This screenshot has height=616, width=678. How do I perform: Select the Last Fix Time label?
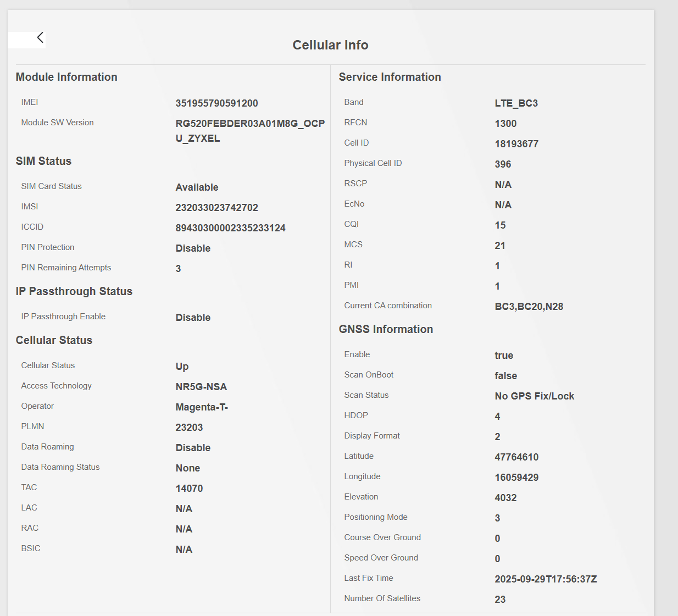369,578
